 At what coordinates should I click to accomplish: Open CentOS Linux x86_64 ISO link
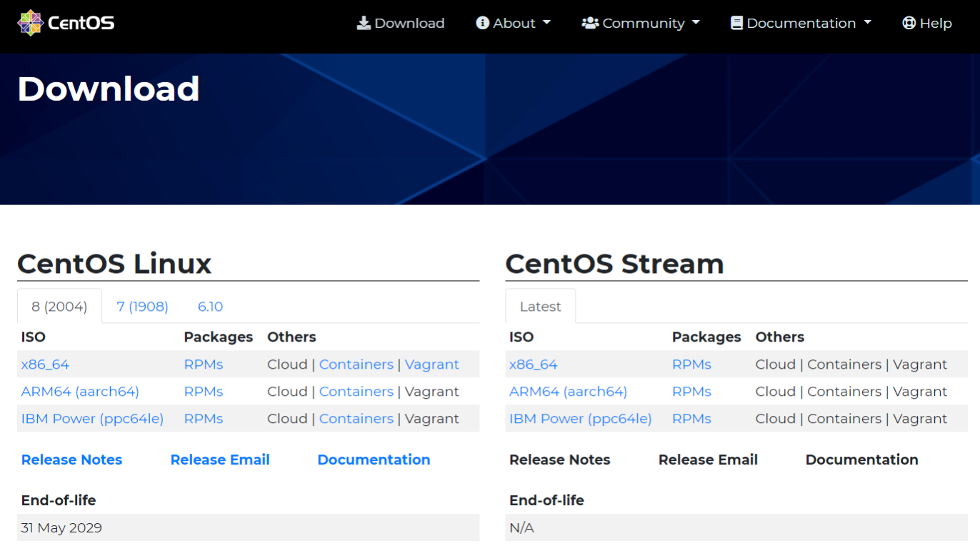click(45, 364)
